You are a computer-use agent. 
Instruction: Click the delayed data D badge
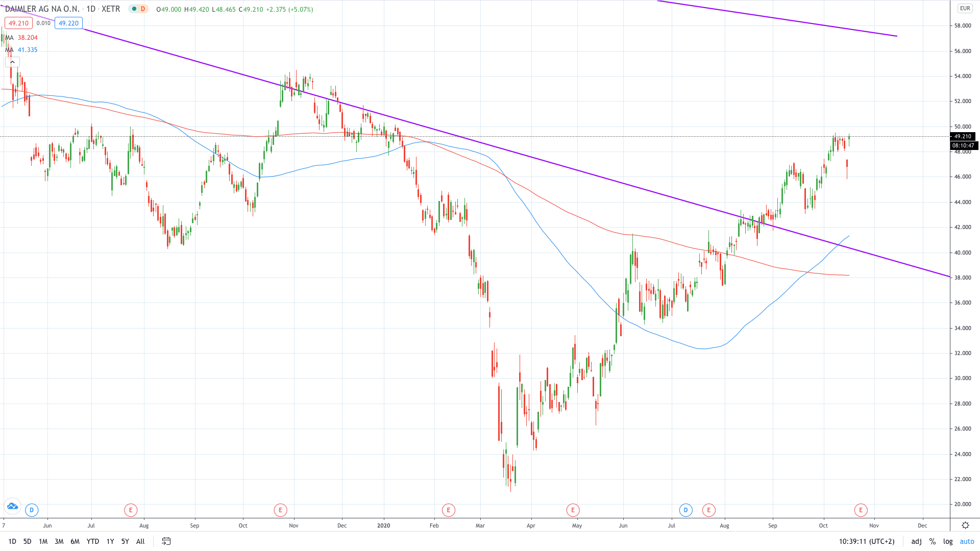click(x=143, y=9)
